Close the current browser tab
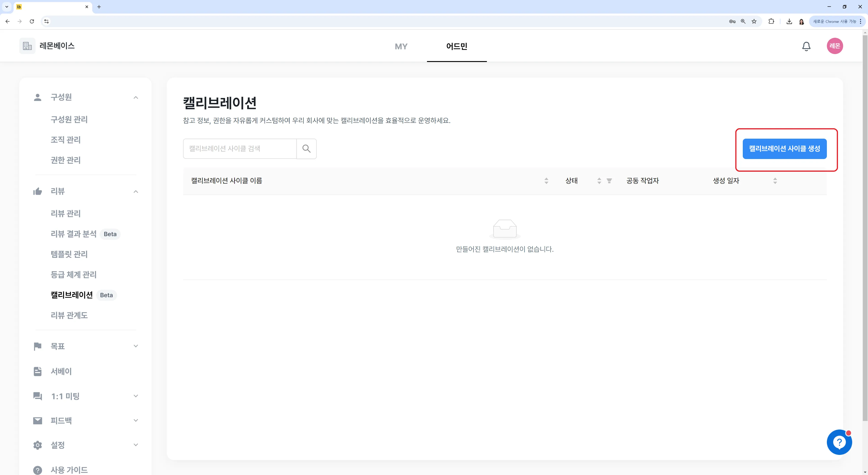The width and height of the screenshot is (868, 475). [87, 7]
